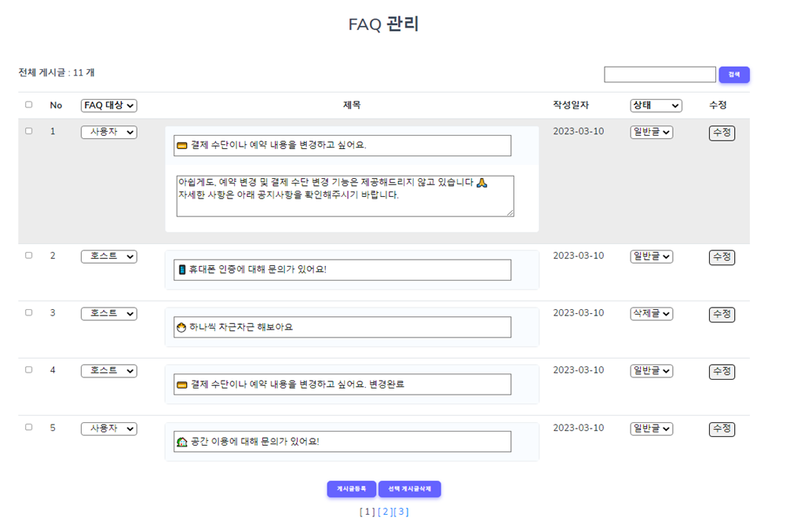The height and width of the screenshot is (532, 797).
Task: Open the 상태 filter dropdown in the header
Action: (655, 105)
